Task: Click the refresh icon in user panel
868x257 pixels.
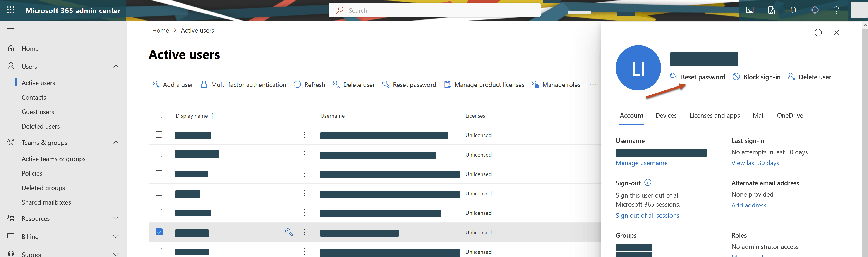Action: click(818, 33)
